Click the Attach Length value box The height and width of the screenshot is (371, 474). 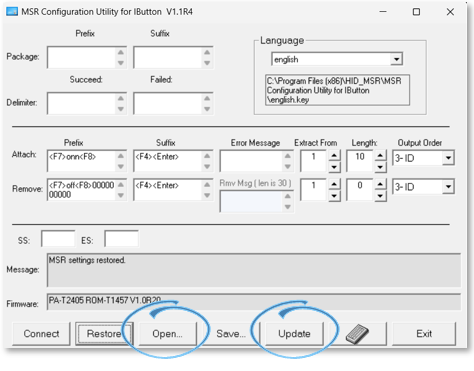360,161
